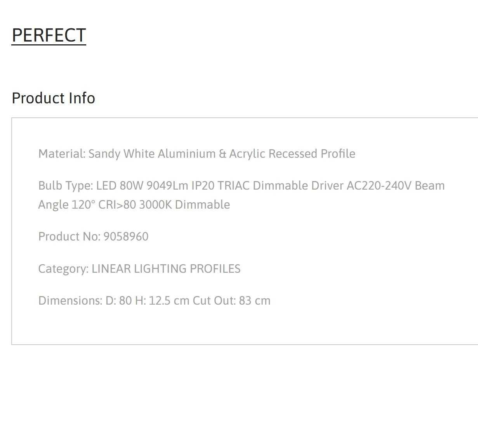Click the TRIAC Dimmable Driver text
Screen dimensions: 478x448
tap(280, 186)
